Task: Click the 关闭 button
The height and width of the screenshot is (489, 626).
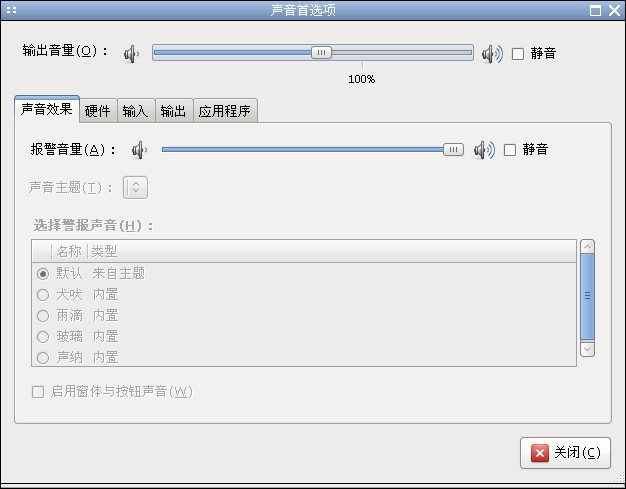Action: 565,453
